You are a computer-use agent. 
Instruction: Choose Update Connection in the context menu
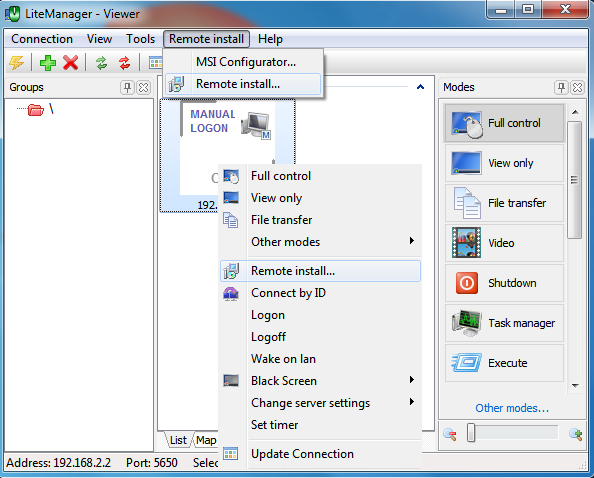(320, 454)
